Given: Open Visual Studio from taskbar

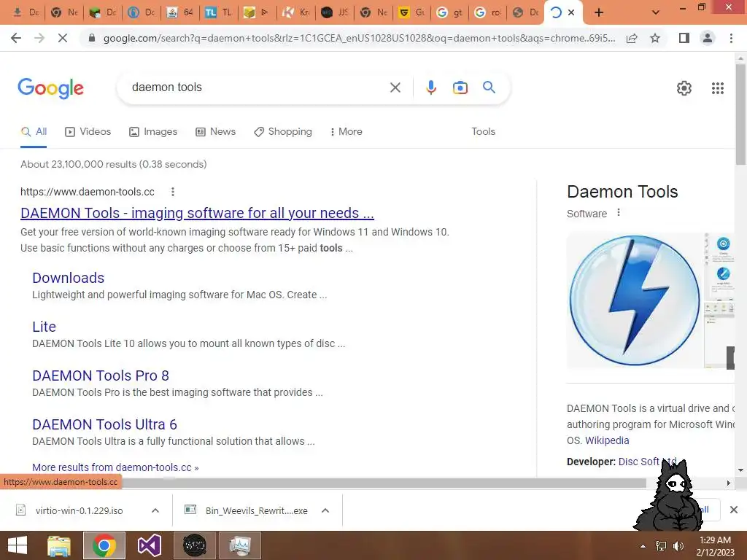Looking at the screenshot, I should pyautogui.click(x=149, y=545).
